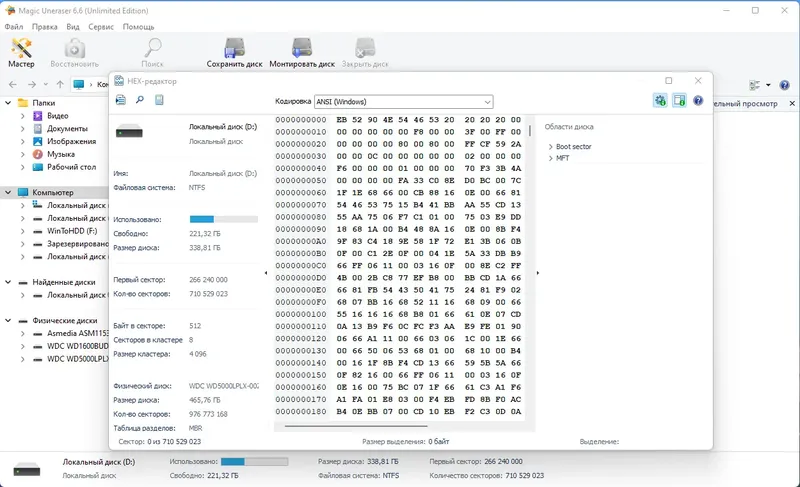Image resolution: width=800 pixels, height=487 pixels.
Task: Click the Использовано usage bar in HEX editor
Action: tap(223, 219)
